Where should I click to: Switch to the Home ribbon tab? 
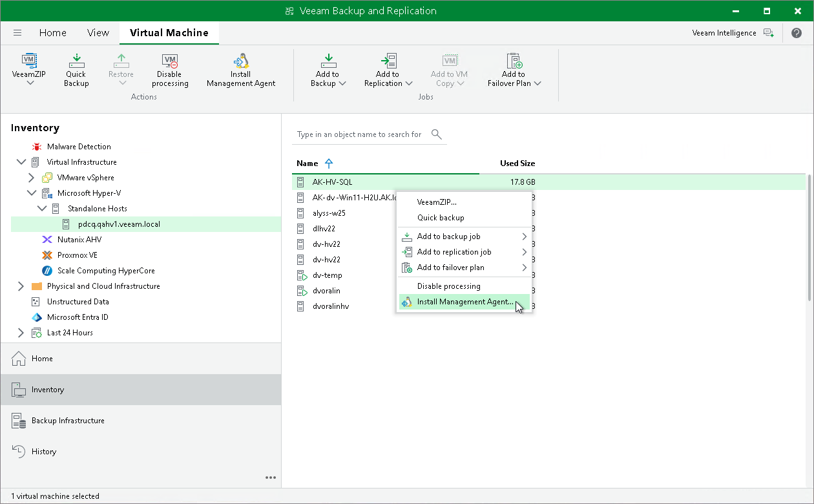pyautogui.click(x=53, y=33)
